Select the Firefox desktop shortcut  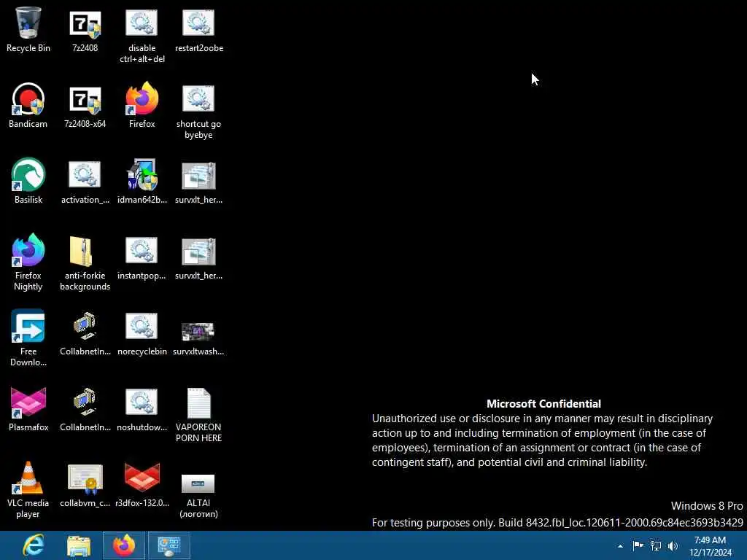[x=142, y=105]
